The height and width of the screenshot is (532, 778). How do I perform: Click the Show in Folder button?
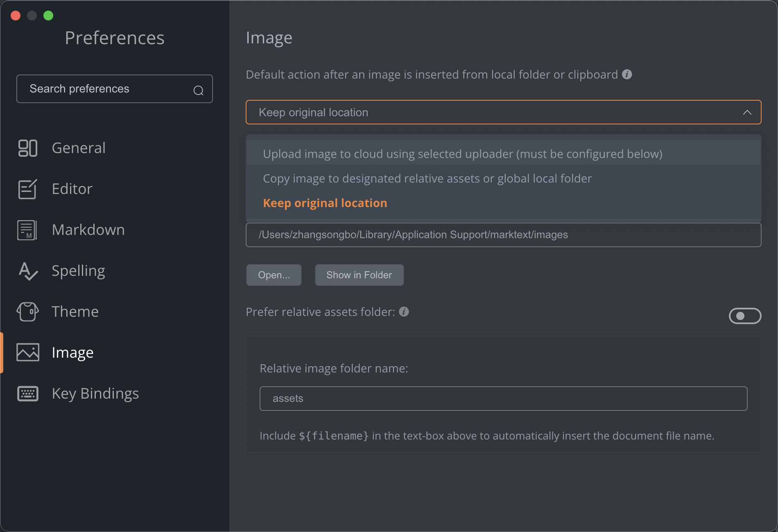point(359,275)
